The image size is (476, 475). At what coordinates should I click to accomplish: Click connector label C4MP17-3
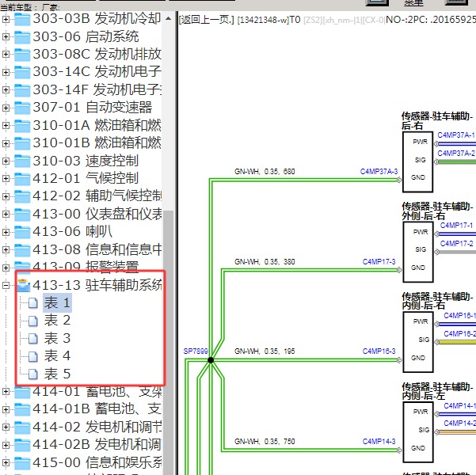point(379,261)
